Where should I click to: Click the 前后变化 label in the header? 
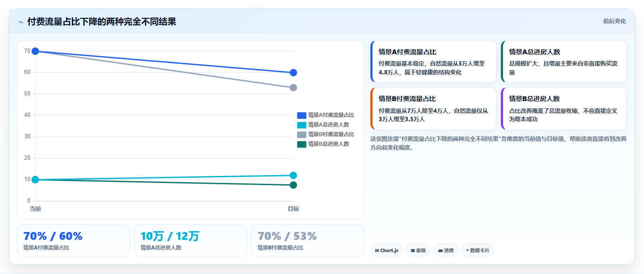614,21
